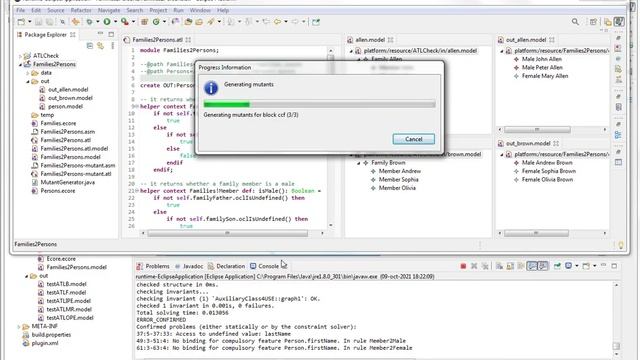Click the Pin Console icon
The width and height of the screenshot is (640, 360).
pyautogui.click(x=557, y=266)
